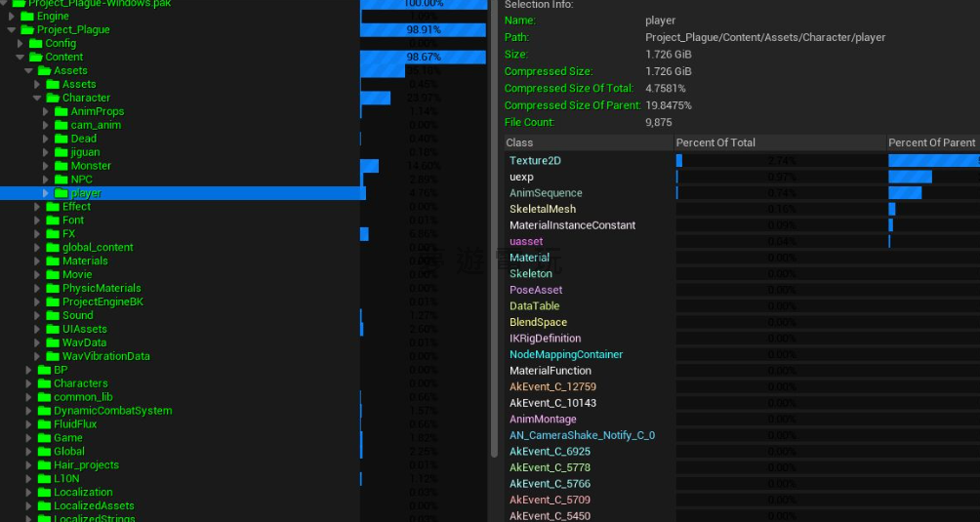Select the SkeletalMesh class row
Image resolution: width=980 pixels, height=522 pixels.
click(543, 209)
